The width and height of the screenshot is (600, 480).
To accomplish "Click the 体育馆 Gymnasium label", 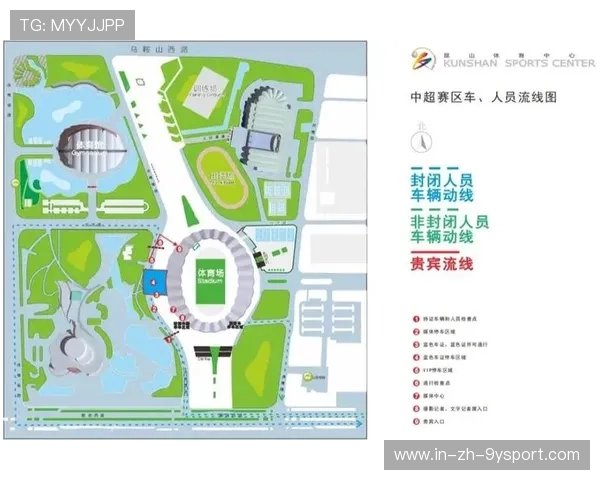I will (90, 147).
